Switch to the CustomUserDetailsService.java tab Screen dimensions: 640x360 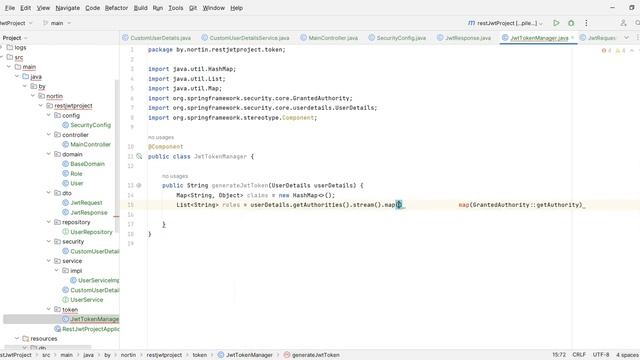[246, 38]
